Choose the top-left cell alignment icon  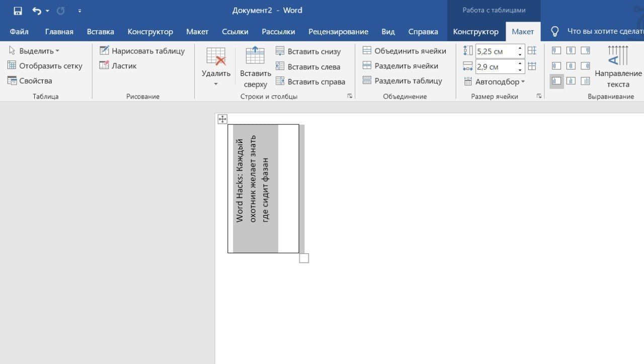pos(556,50)
